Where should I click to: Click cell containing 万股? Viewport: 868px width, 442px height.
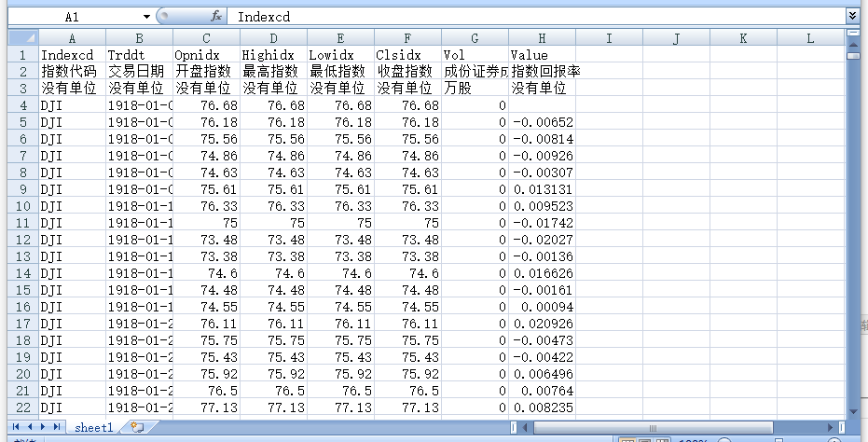[x=475, y=88]
